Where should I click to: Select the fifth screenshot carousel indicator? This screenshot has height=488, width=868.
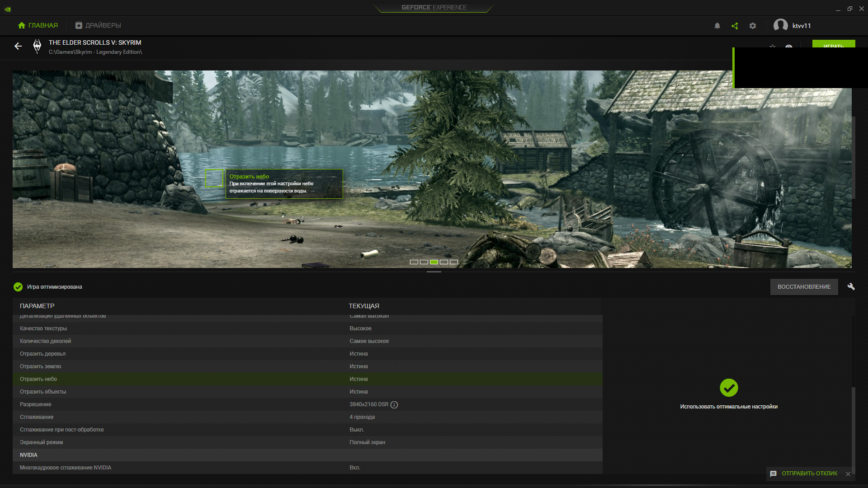point(454,262)
